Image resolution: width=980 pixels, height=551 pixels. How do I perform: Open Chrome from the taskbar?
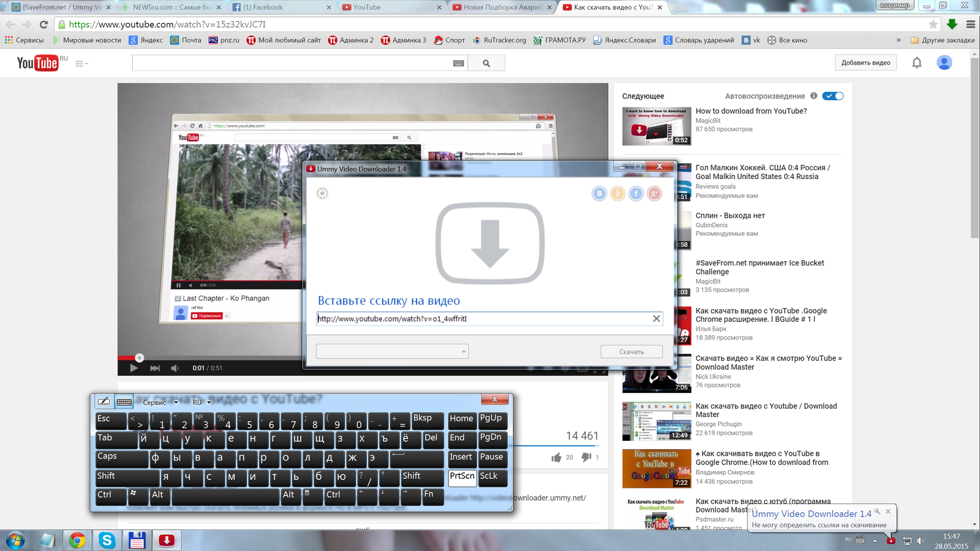[77, 541]
